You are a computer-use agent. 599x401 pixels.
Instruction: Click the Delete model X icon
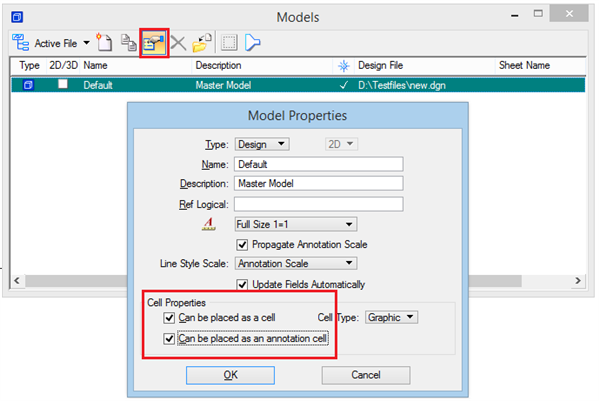point(178,43)
